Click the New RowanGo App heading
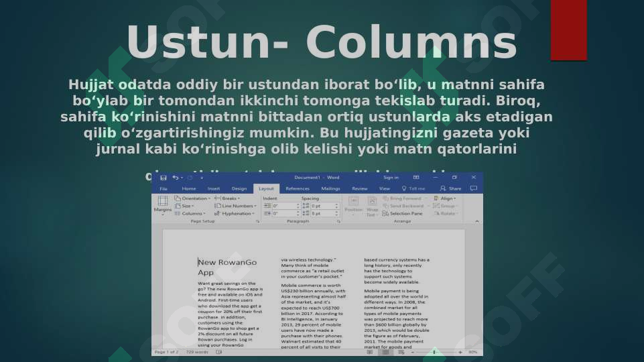This screenshot has height=362, width=644. pos(227,267)
